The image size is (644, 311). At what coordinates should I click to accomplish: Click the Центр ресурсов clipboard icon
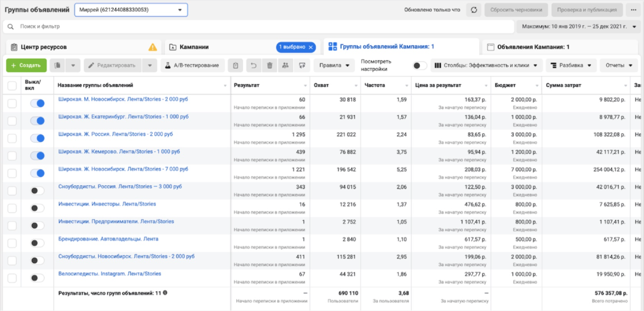(14, 47)
